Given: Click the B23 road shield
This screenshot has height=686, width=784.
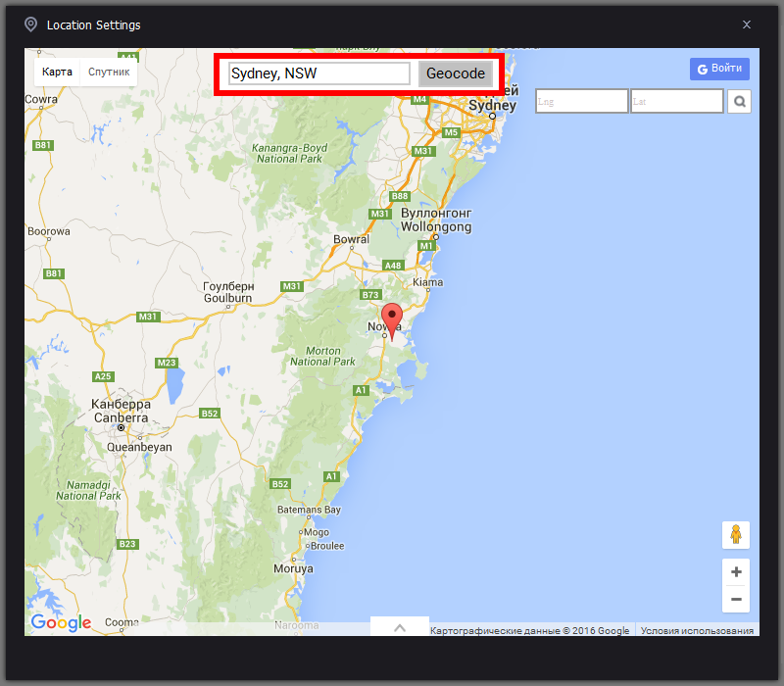Looking at the screenshot, I should [127, 544].
